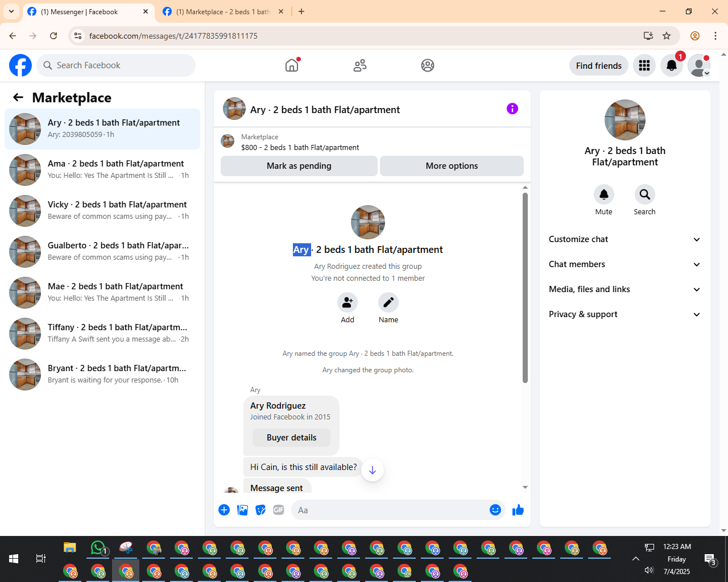728x582 pixels.
Task: Expand Chat members section
Action: click(624, 264)
